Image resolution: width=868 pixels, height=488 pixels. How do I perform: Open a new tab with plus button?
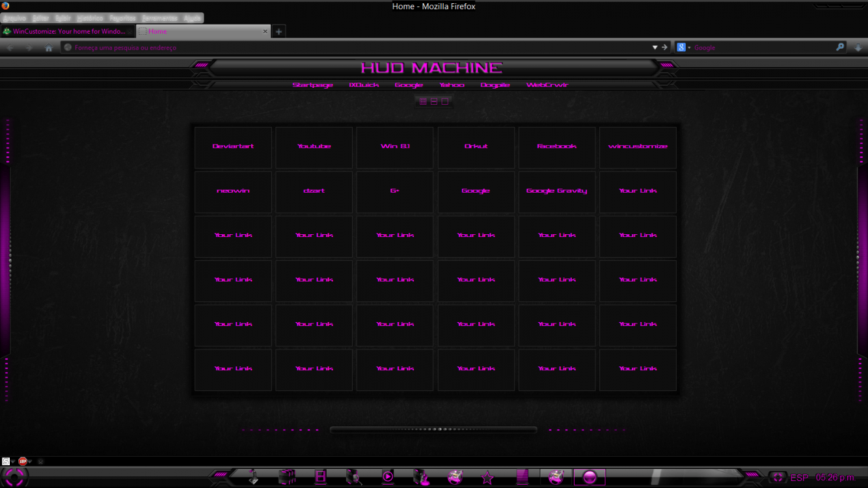pos(278,31)
